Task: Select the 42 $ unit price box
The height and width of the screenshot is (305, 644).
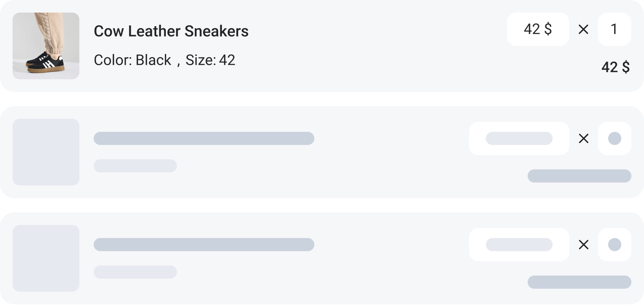Action: click(x=537, y=29)
